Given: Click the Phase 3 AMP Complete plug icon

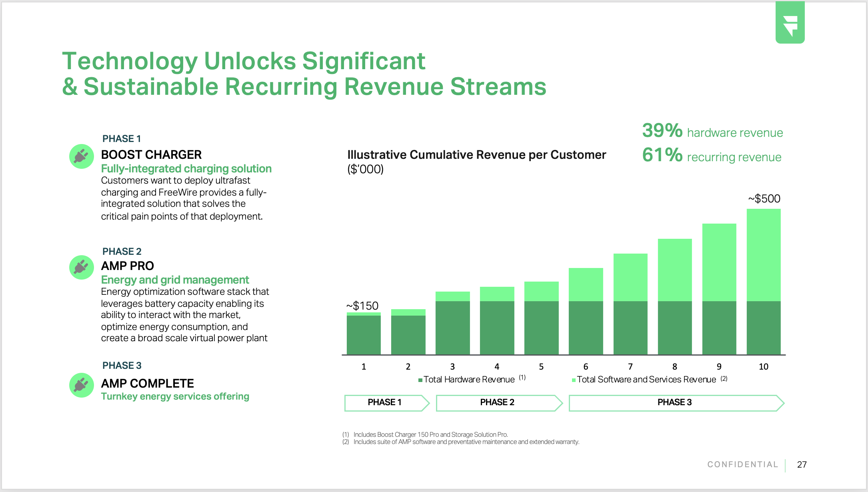Looking at the screenshot, I should pyautogui.click(x=82, y=385).
